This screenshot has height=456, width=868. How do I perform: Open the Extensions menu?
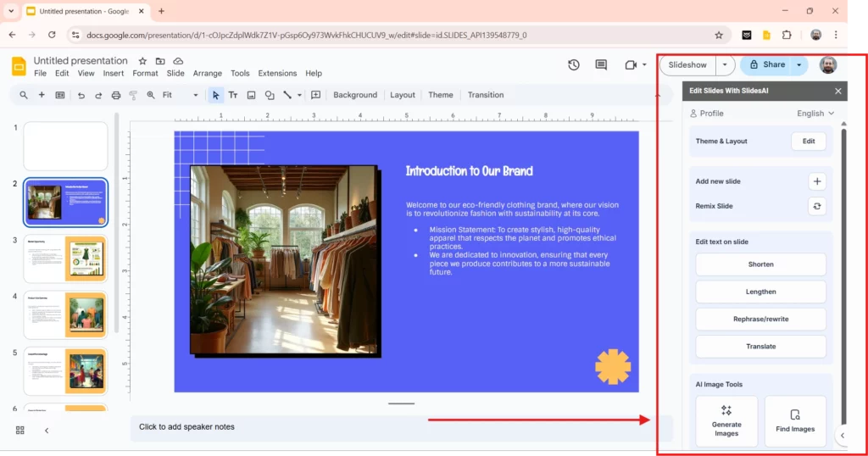pos(277,74)
